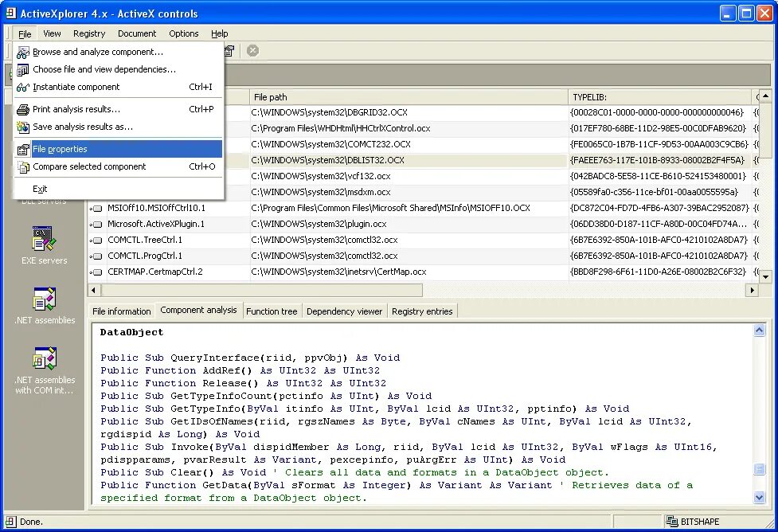Open the View menu
This screenshot has width=778, height=532.
[52, 33]
